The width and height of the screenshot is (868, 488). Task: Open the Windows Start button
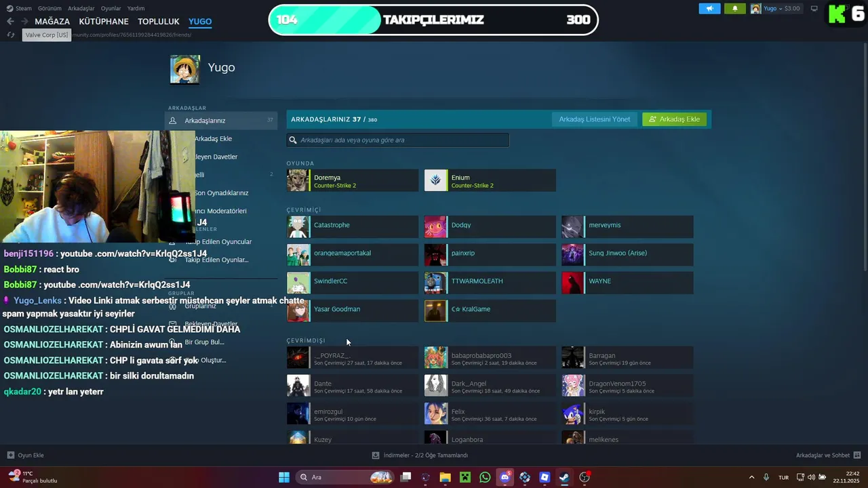pos(284,477)
